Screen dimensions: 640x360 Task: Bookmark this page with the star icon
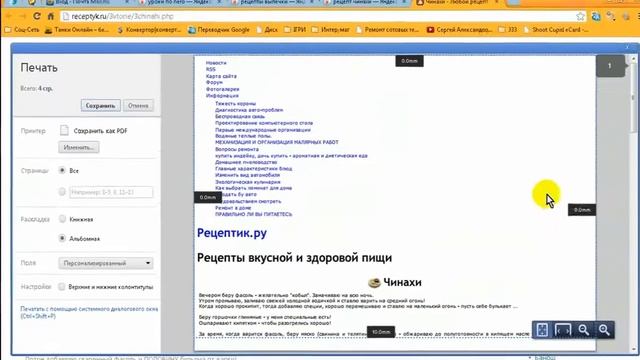580,16
